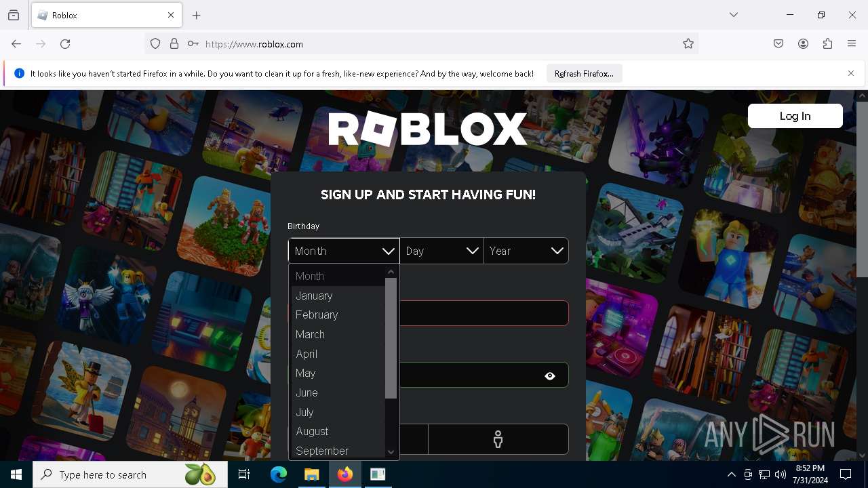Click the month list scrollbar thumb
Screen dimensions: 868x488
point(391,338)
